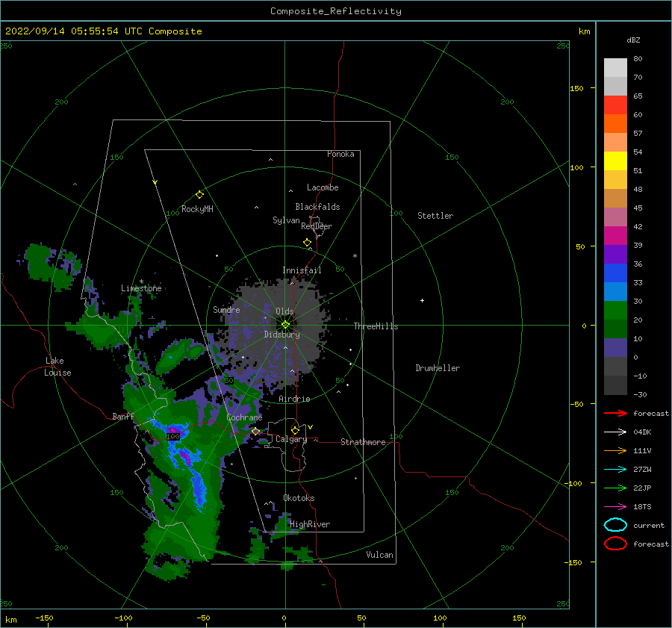This screenshot has height=628, width=672.
Task: Click the Olds city label
Action: pyautogui.click(x=284, y=311)
